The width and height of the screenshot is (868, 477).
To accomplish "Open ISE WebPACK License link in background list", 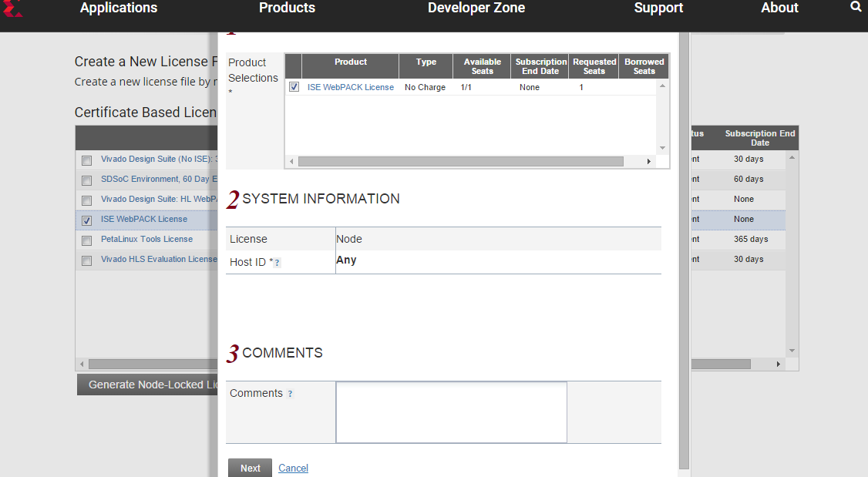I will coord(144,219).
